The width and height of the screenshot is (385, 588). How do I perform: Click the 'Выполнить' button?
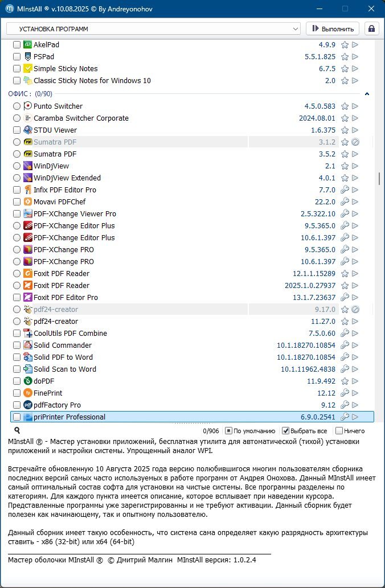(x=333, y=28)
